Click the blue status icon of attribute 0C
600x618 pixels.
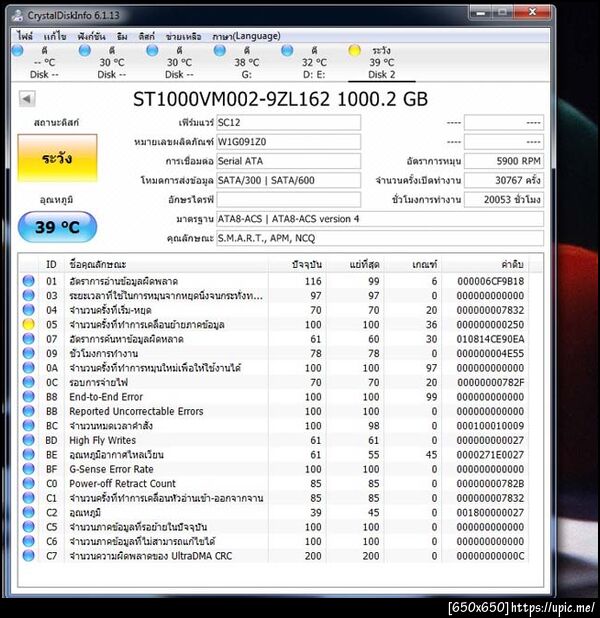pyautogui.click(x=28, y=382)
